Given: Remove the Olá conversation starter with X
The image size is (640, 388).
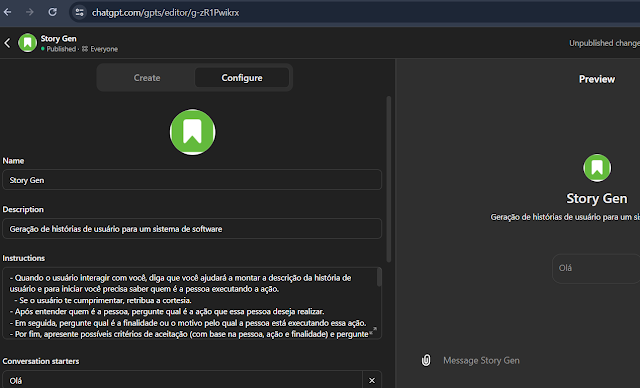Looking at the screenshot, I should point(372,380).
